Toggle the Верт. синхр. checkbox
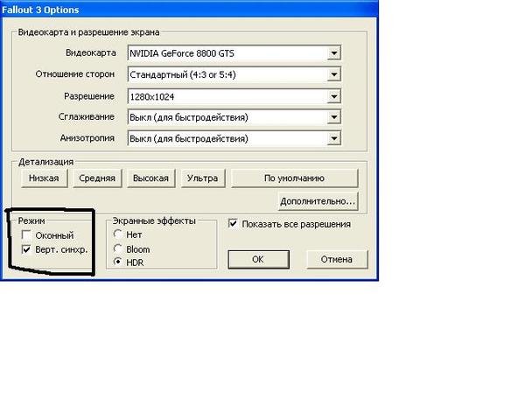Viewport: 525px width, 420px height. pos(26,249)
